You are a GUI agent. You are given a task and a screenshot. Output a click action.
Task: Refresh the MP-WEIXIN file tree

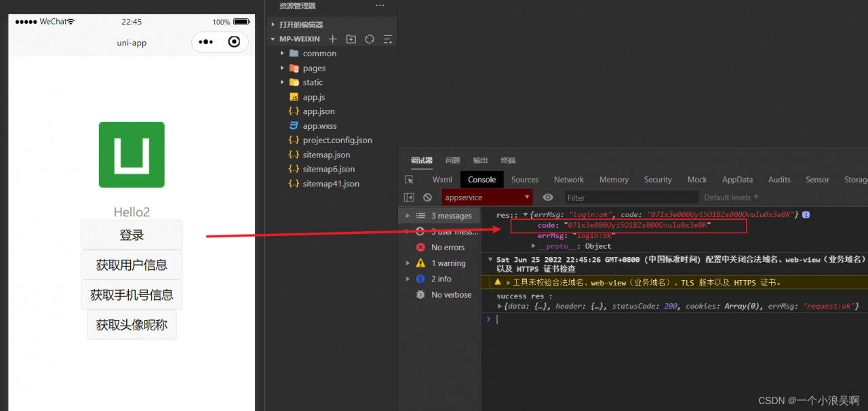[370, 39]
